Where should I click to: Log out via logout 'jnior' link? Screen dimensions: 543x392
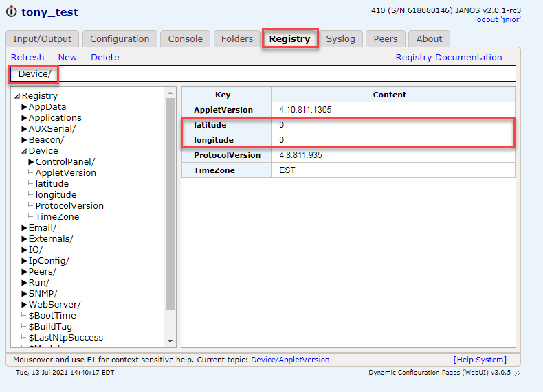498,19
